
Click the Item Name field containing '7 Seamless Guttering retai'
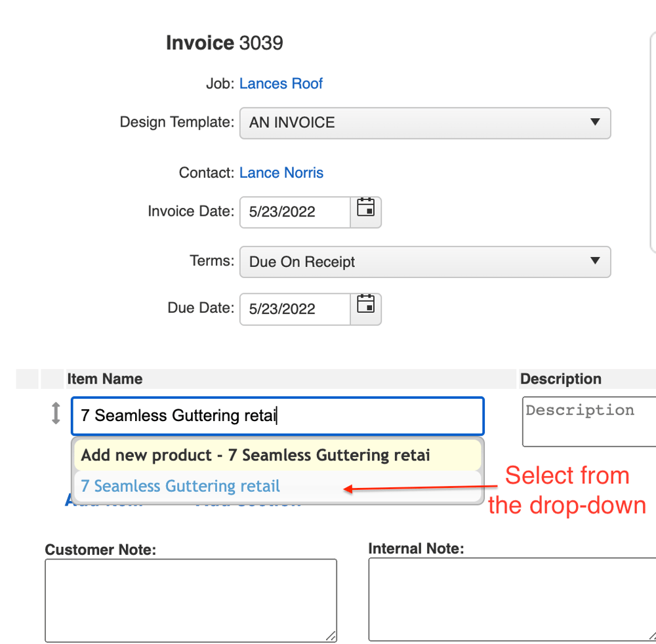click(x=276, y=415)
